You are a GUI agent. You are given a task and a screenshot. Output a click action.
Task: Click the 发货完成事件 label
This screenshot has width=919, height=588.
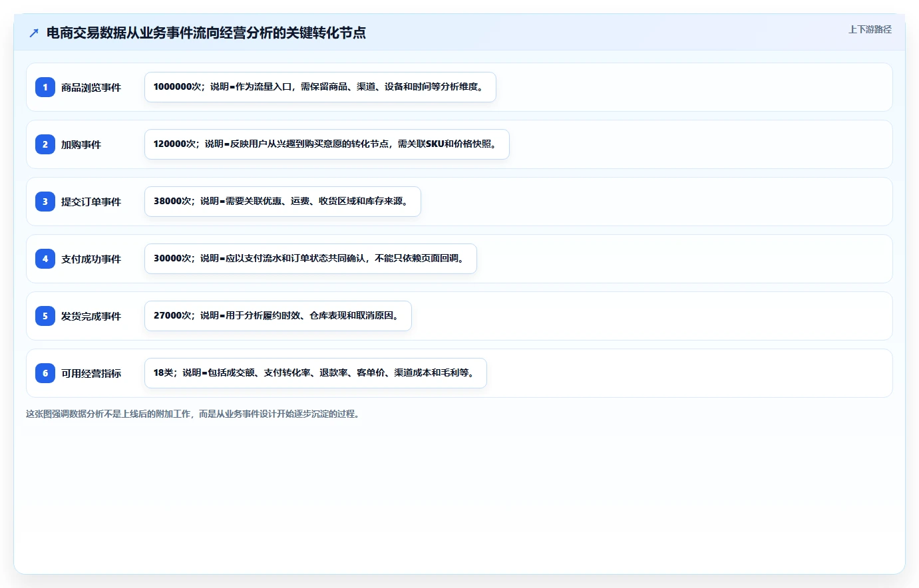[91, 316]
